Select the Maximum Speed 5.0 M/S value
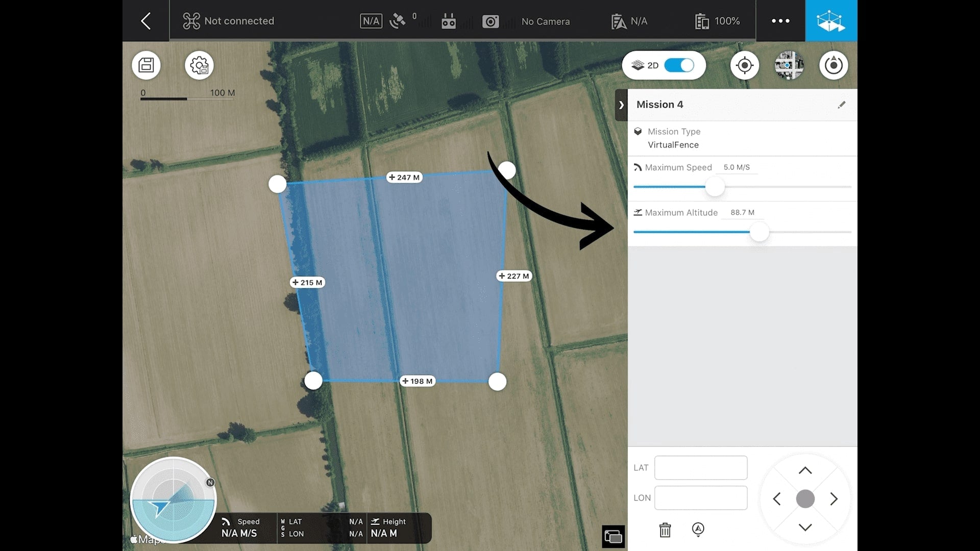 (737, 167)
